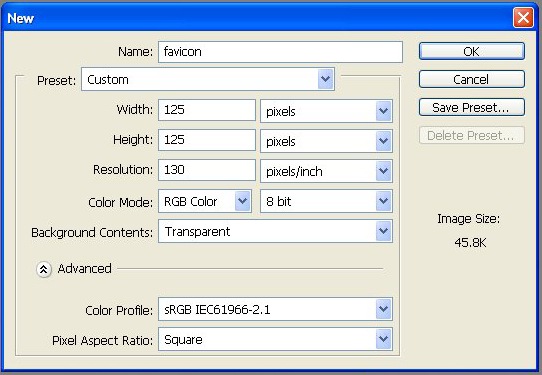Open the Preset dropdown showing Custom
The height and width of the screenshot is (375, 542).
tap(208, 79)
